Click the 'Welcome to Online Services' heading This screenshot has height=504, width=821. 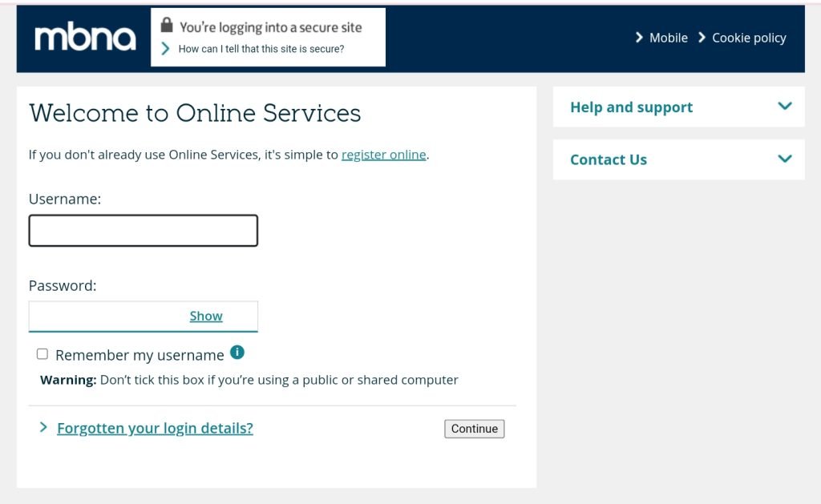click(195, 113)
